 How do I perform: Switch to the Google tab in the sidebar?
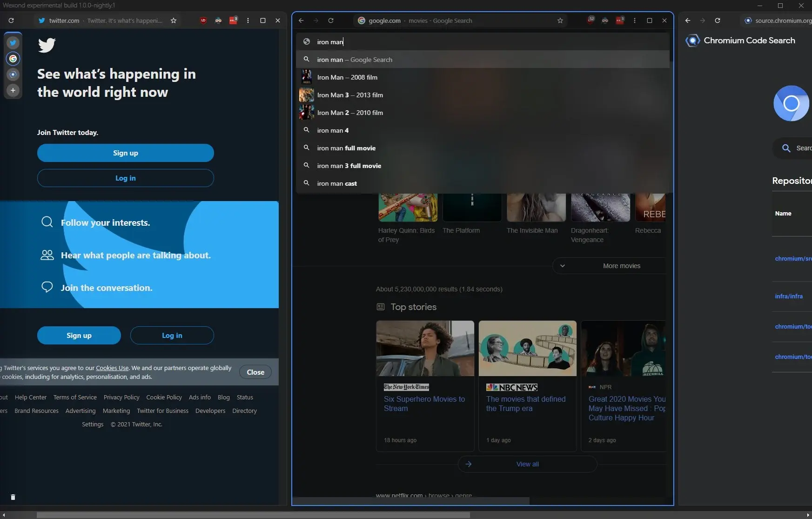[13, 59]
